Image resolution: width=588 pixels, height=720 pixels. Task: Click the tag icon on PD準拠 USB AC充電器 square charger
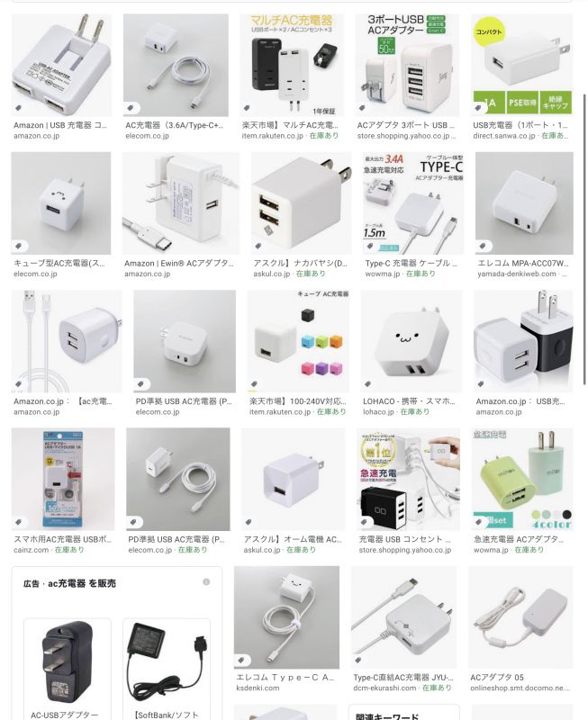click(141, 384)
